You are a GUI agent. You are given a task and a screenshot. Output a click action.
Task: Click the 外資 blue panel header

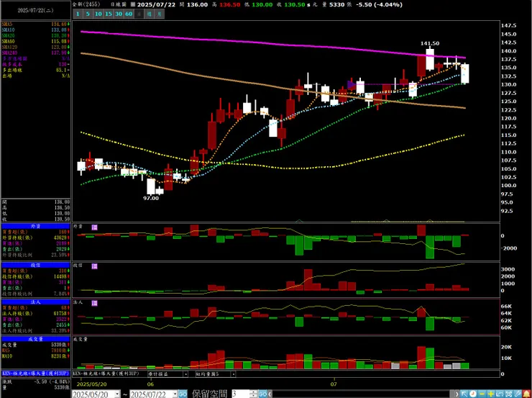point(36,225)
